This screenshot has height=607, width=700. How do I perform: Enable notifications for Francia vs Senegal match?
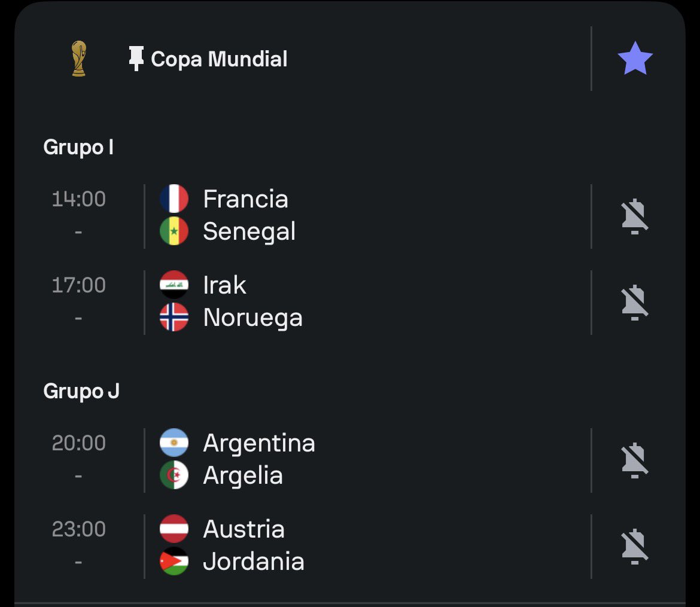(x=634, y=216)
